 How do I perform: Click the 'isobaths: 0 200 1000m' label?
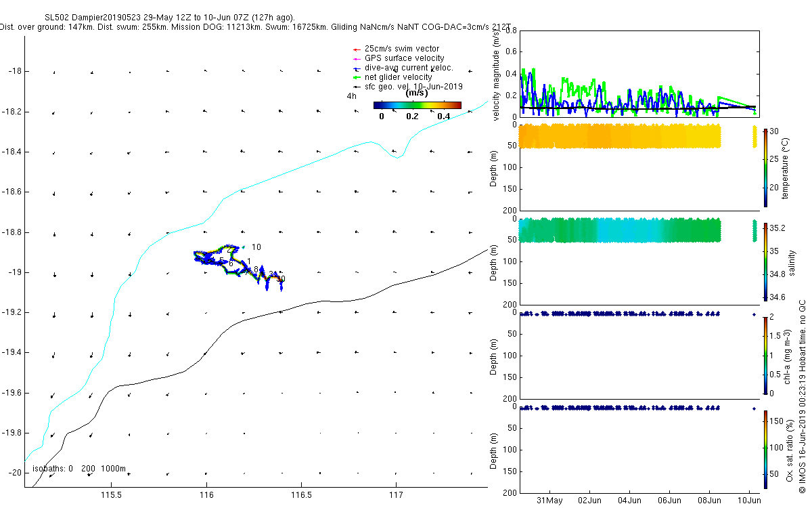tap(80, 468)
